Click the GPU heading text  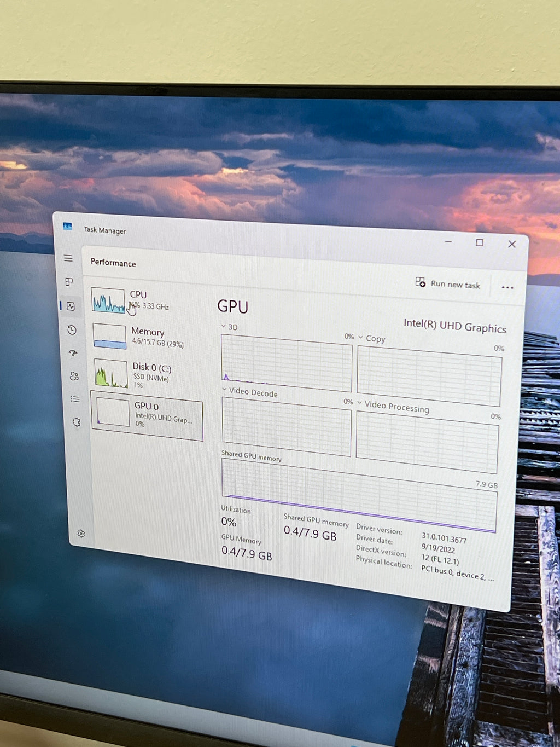click(x=232, y=306)
